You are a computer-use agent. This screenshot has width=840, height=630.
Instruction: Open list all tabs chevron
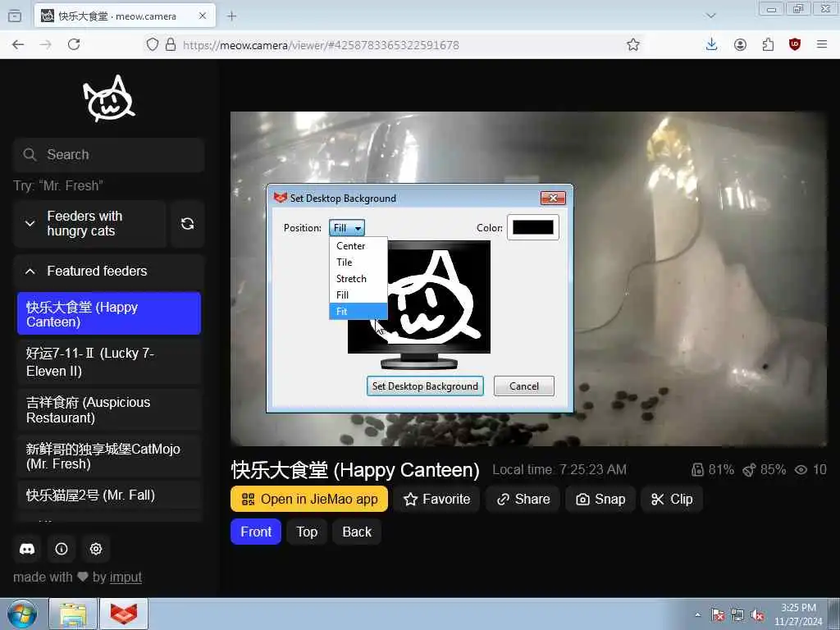(x=711, y=16)
